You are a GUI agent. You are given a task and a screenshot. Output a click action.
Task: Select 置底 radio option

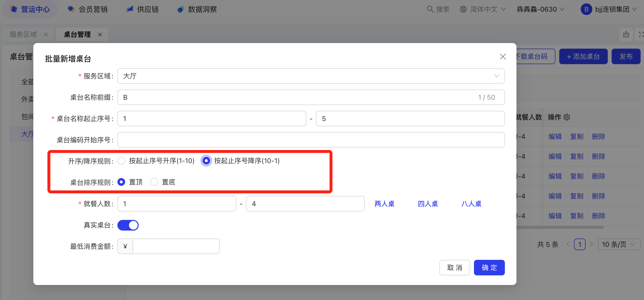[x=154, y=182]
